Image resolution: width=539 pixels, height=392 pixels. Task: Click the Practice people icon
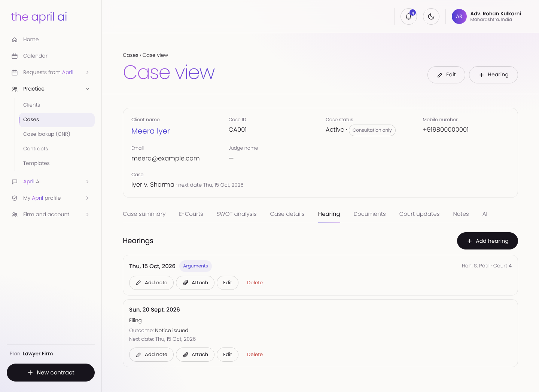coord(15,89)
